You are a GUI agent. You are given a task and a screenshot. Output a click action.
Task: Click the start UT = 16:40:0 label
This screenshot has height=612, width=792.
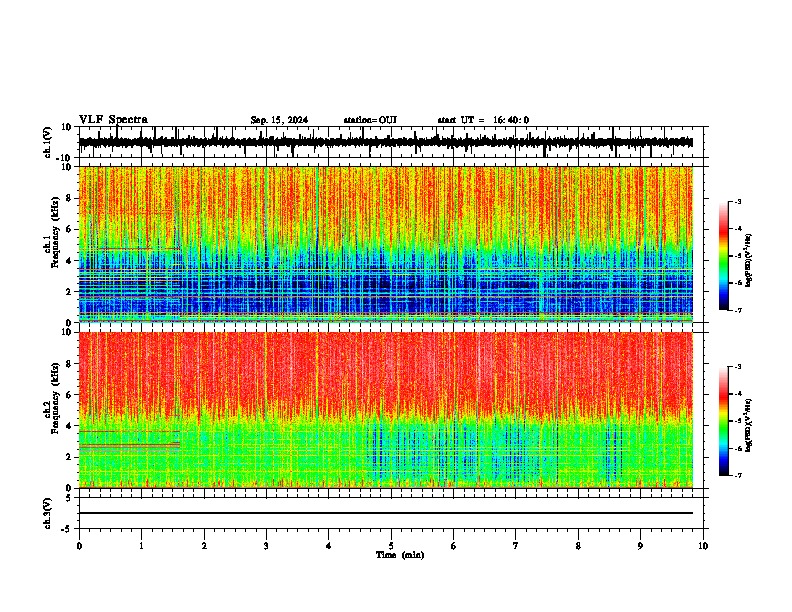tap(483, 120)
